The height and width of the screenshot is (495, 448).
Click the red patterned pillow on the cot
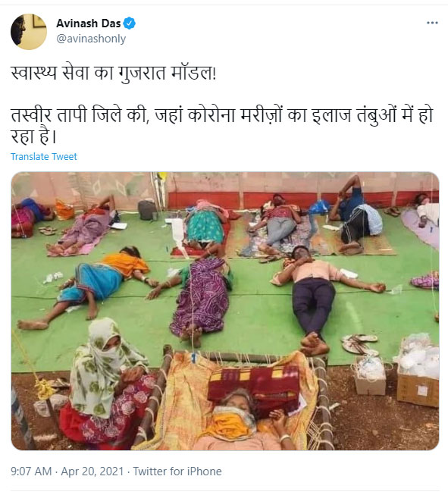254,387
